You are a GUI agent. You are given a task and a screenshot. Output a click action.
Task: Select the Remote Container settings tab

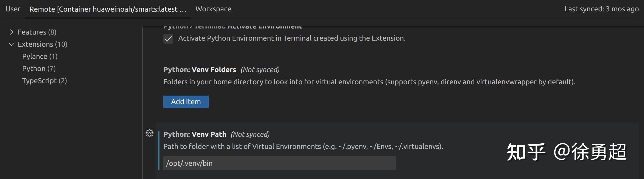108,9
